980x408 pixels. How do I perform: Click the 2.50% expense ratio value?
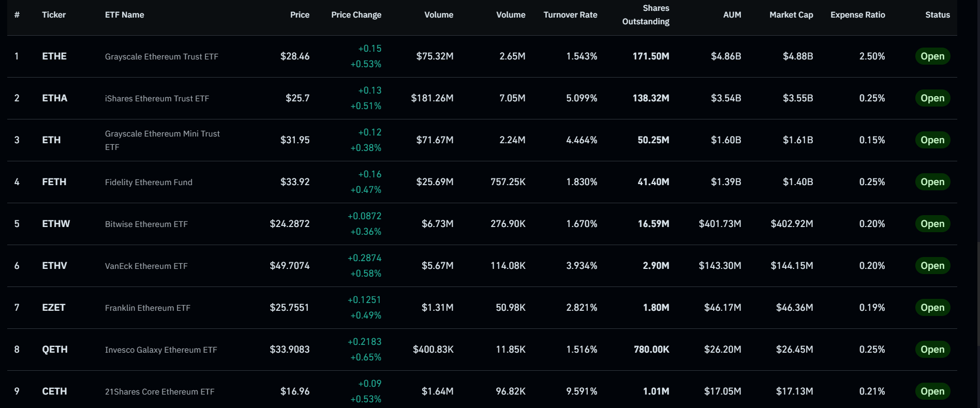(x=872, y=56)
